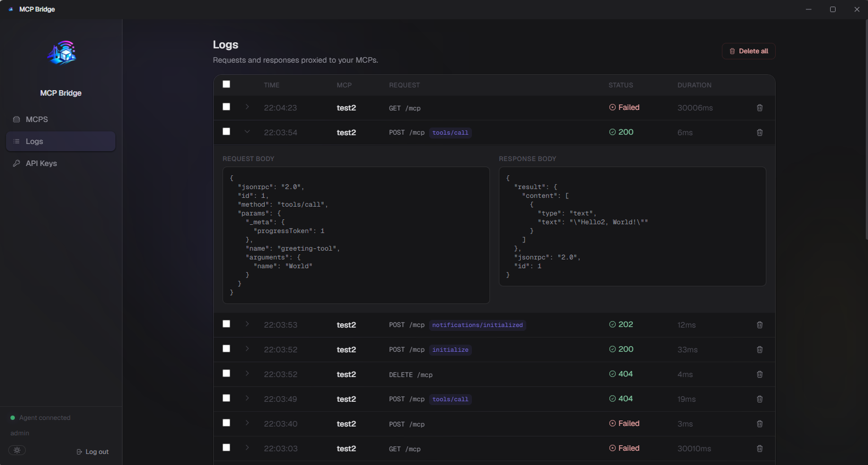Delete the DELETE /mcp log entry
Screen dimensions: 868x465
click(x=760, y=374)
